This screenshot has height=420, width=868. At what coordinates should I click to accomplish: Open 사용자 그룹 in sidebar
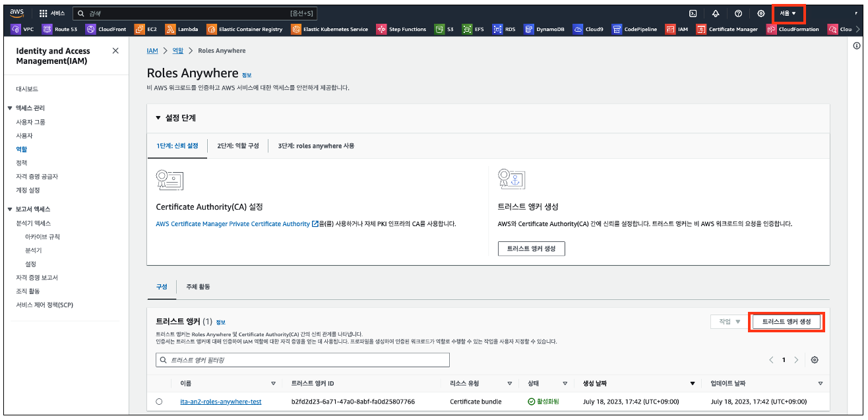(30, 122)
